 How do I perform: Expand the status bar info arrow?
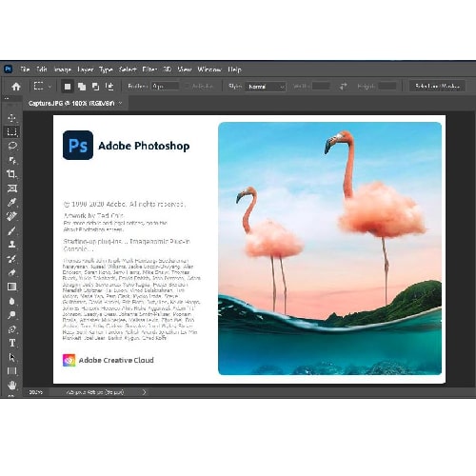[145, 392]
